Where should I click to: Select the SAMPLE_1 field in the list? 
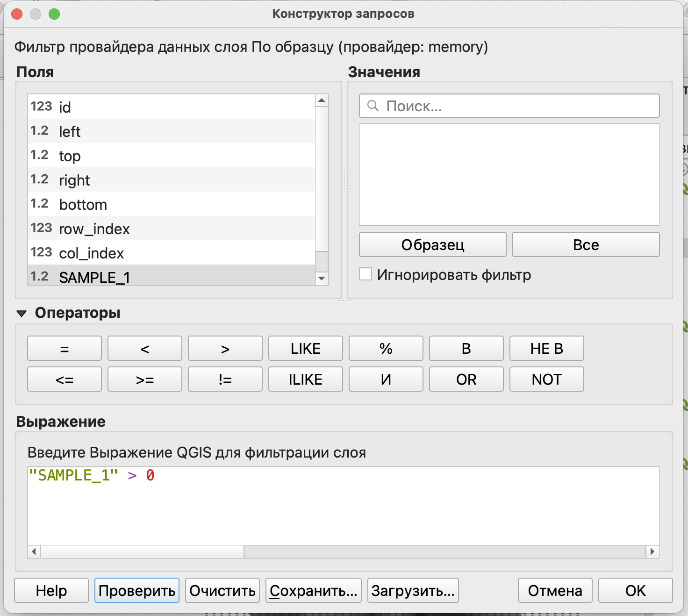click(x=93, y=277)
